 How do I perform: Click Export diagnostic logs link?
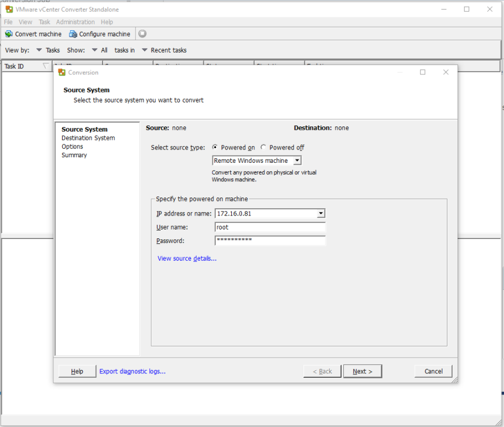pyautogui.click(x=132, y=371)
